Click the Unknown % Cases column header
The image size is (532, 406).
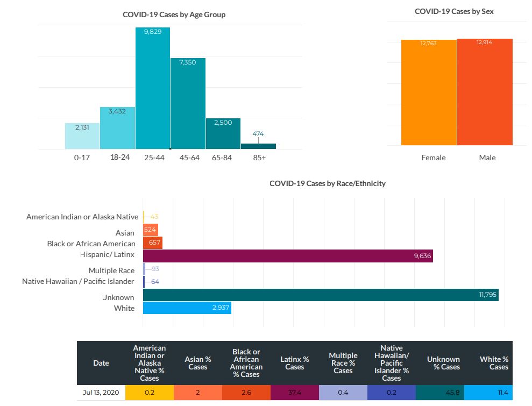click(x=443, y=363)
